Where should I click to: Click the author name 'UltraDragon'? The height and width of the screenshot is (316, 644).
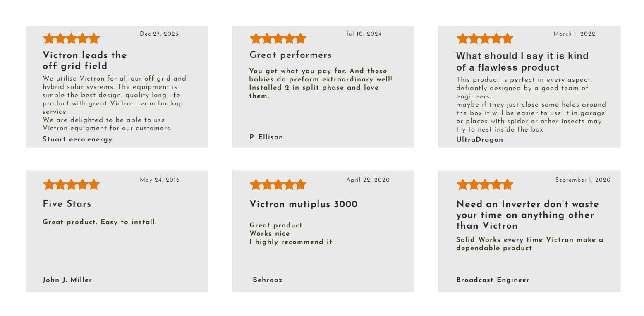pyautogui.click(x=479, y=139)
